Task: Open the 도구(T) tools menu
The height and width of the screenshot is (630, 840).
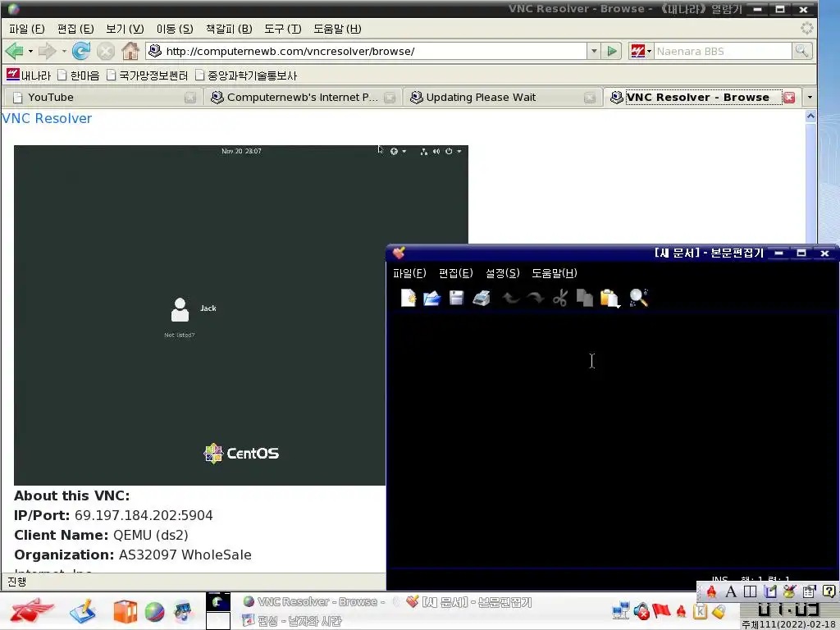Action: tap(283, 29)
